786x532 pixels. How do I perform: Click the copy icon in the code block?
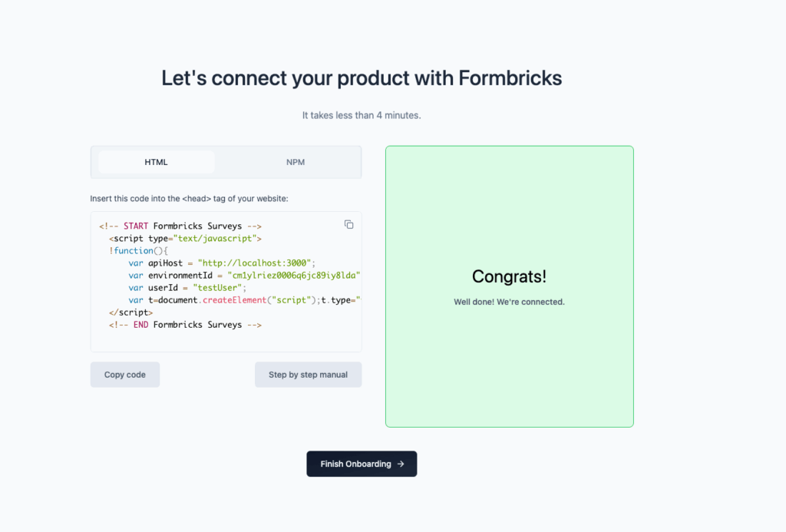348,224
